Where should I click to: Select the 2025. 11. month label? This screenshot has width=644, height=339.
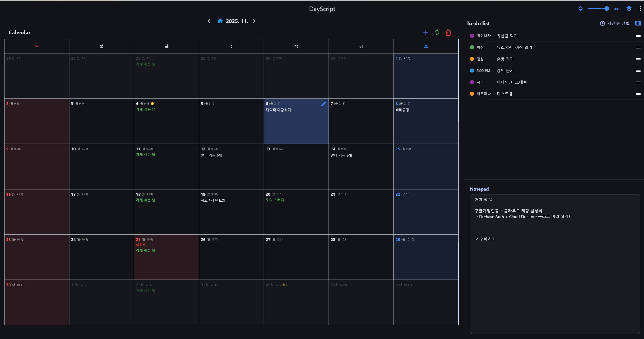coord(237,21)
